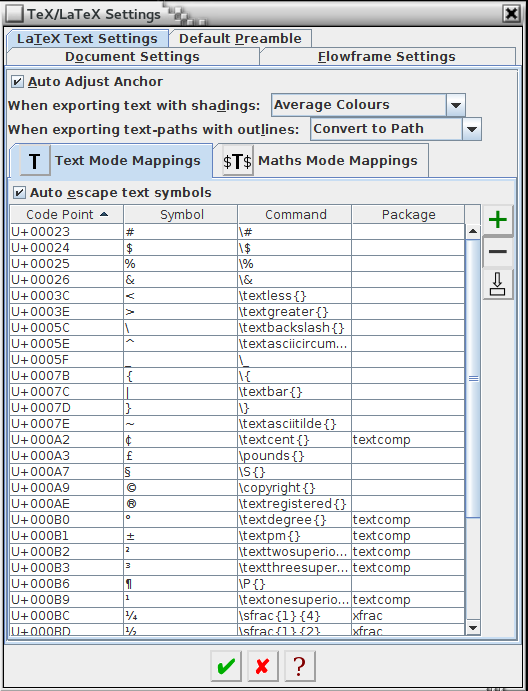The image size is (528, 691).
Task: Click xfrac package cell in U+000BC row
Action: (409, 616)
